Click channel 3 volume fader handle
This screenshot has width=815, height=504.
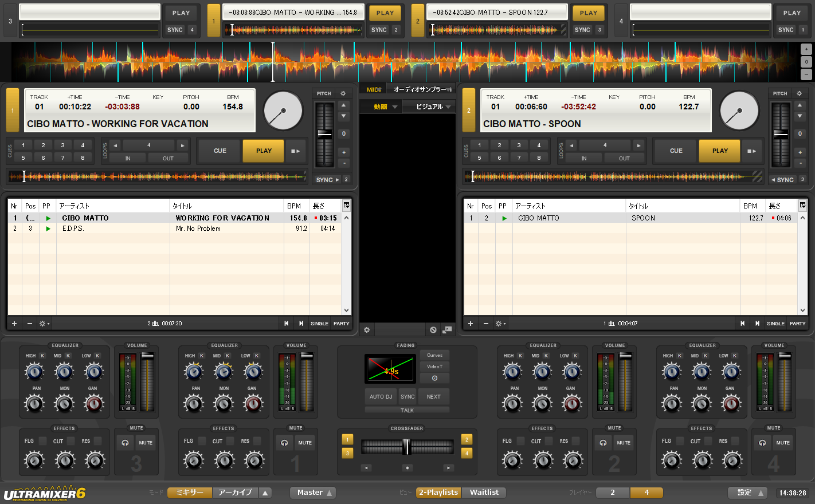(x=147, y=356)
